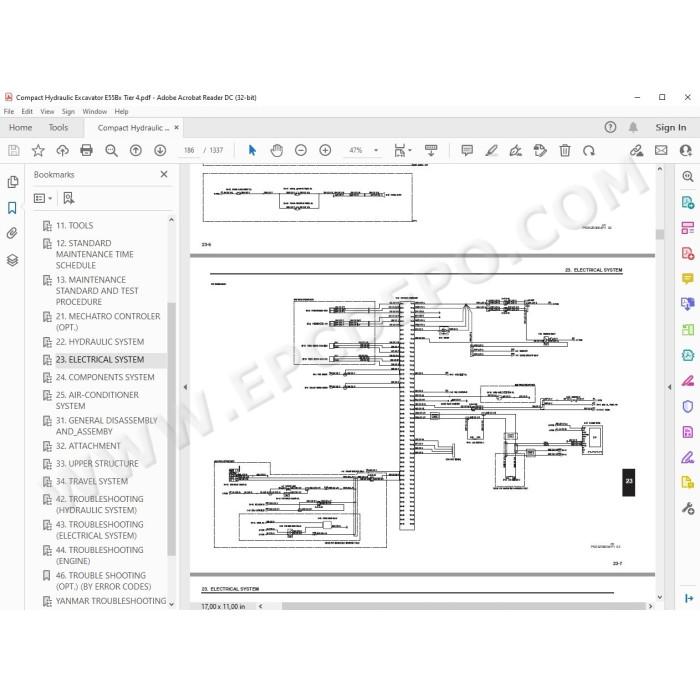Print the document
Screen dimensions: 700x700
[86, 150]
